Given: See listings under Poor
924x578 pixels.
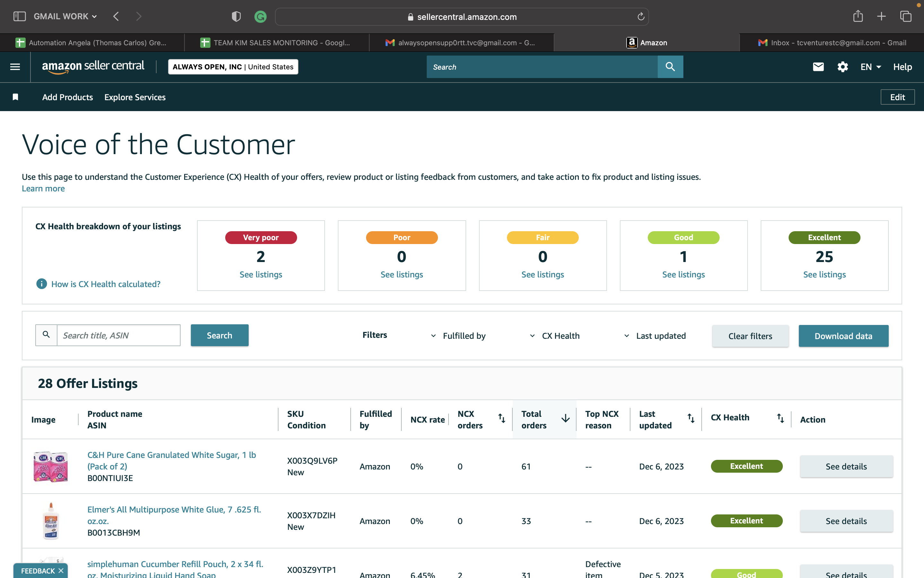Looking at the screenshot, I should [x=402, y=275].
